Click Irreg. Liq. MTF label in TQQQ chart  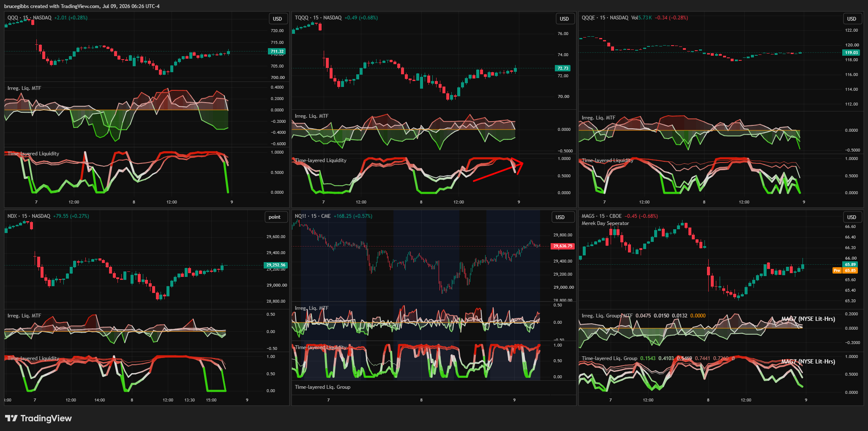(311, 116)
